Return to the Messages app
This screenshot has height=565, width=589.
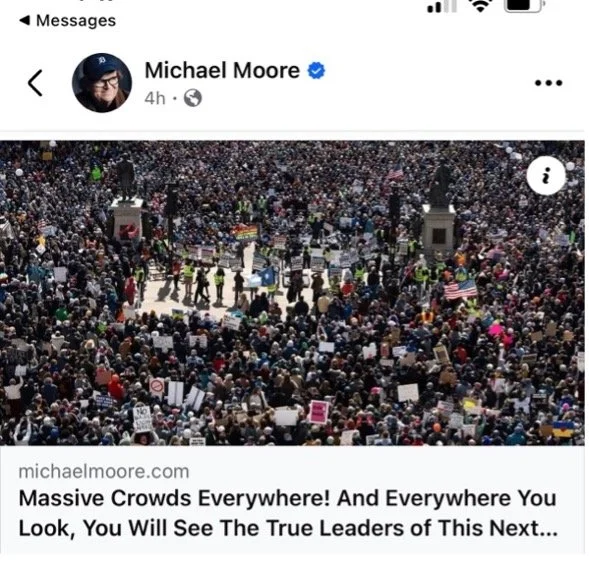point(68,21)
